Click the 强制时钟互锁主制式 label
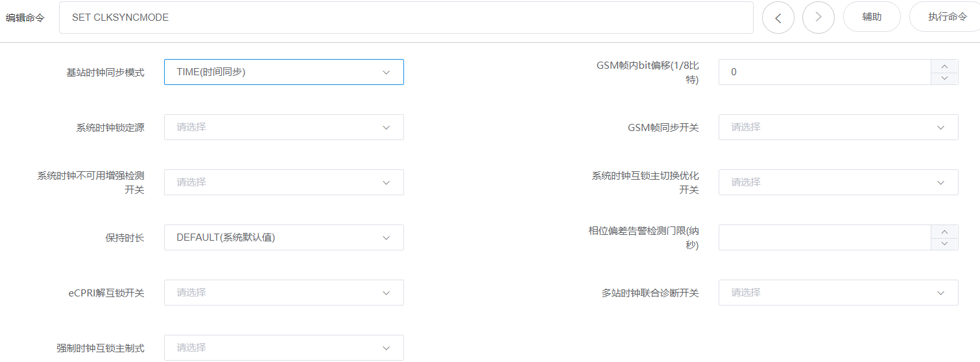Viewport: 980px width, 362px height. (x=101, y=348)
